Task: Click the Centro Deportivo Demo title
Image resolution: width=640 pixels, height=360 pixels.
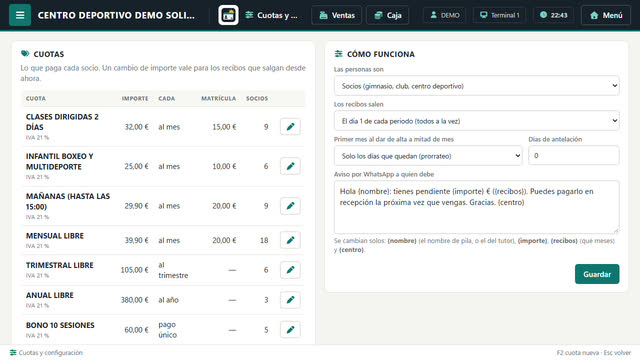Action: (116, 15)
